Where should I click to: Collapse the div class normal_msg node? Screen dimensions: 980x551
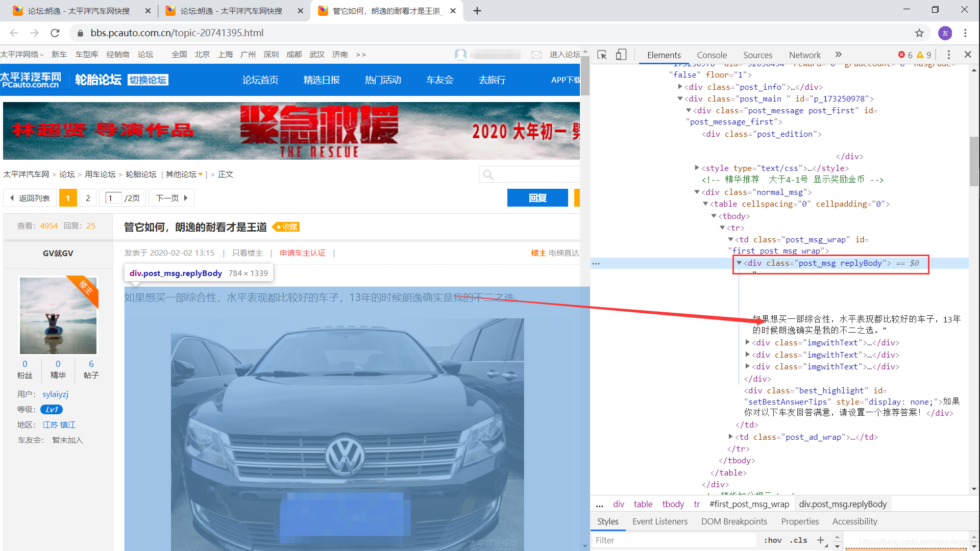[697, 192]
